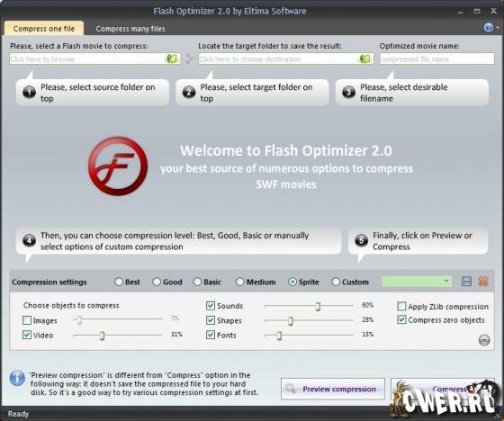This screenshot has width=504, height=421.
Task: Enable the Images checkbox
Action: coord(27,320)
